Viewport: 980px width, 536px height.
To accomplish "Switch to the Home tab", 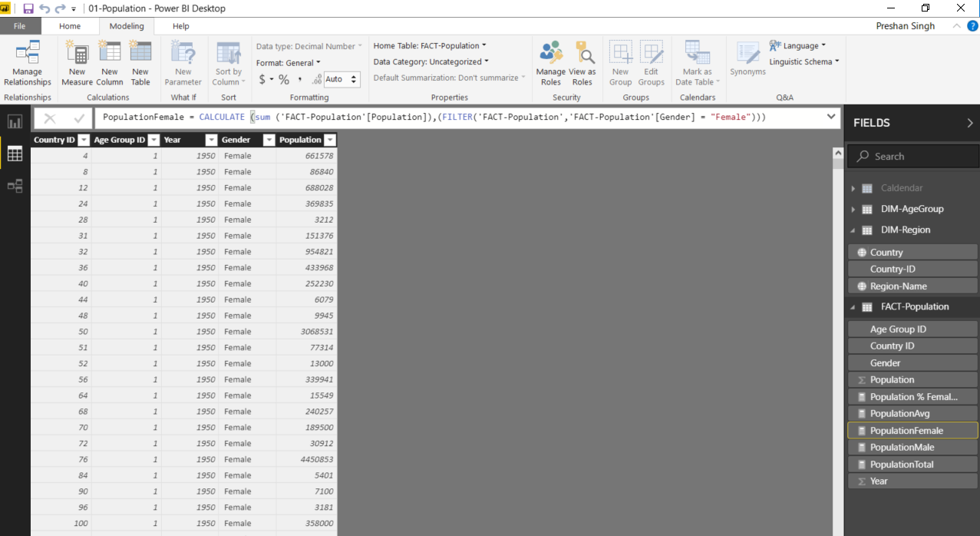I will pos(70,26).
